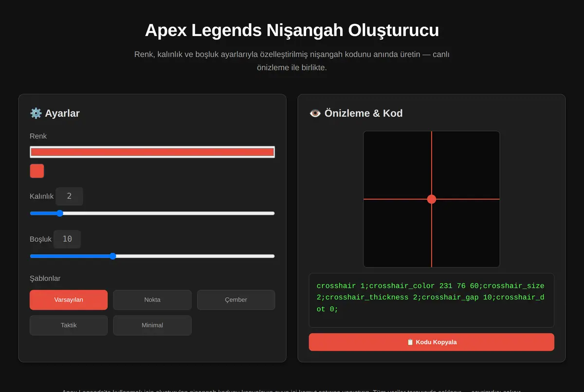Click the Renk label
584x392 pixels.
point(38,136)
